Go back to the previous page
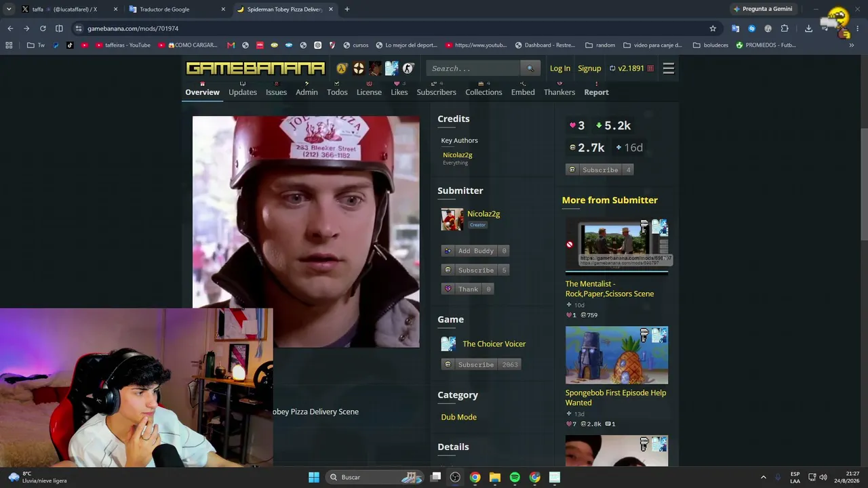This screenshot has height=488, width=868. coord(10,28)
